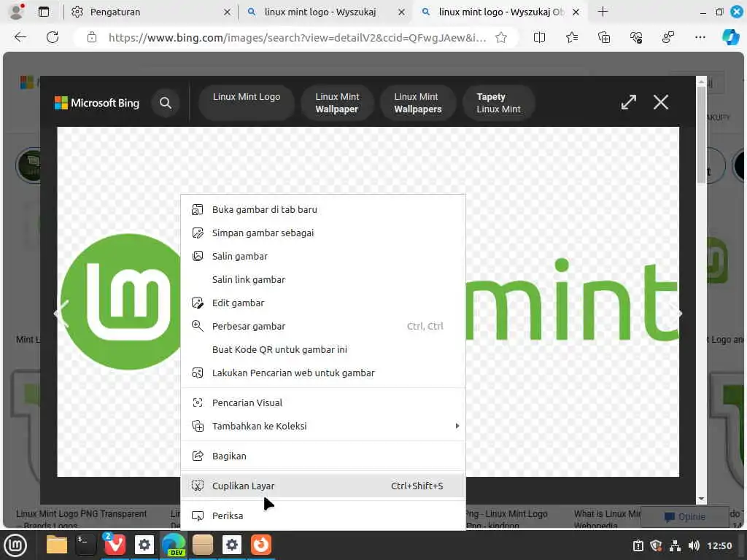Click the Bing search magnifier icon

[166, 103]
